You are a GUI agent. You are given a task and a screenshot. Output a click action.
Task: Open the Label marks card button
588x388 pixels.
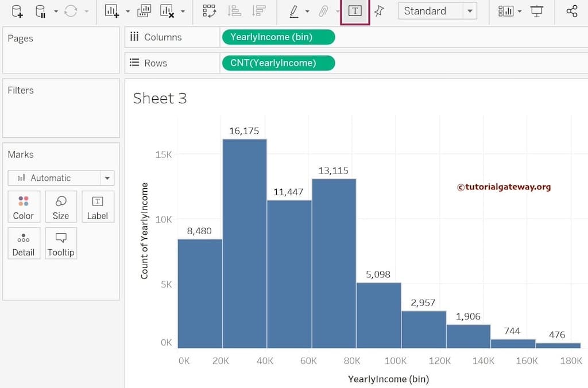(98, 207)
